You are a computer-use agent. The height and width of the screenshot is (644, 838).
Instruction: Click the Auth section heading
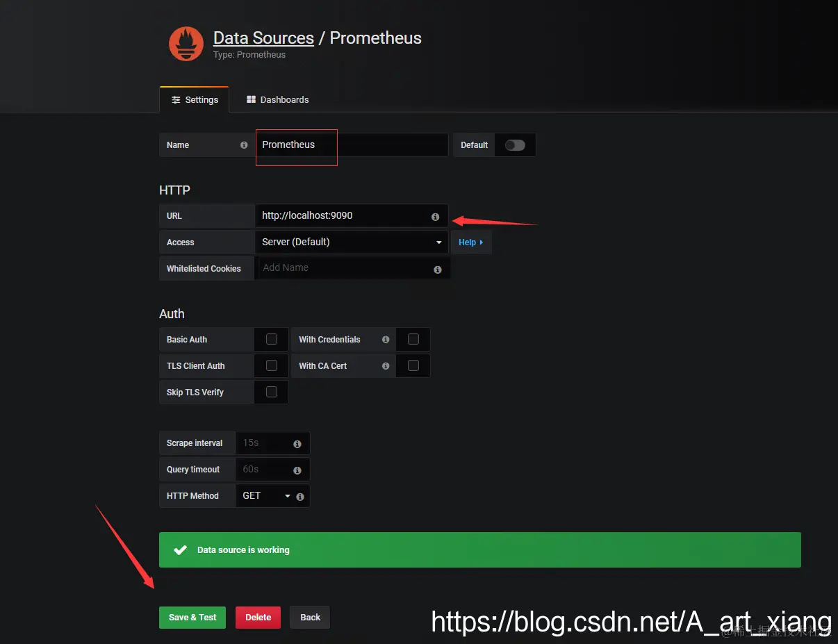click(x=172, y=314)
